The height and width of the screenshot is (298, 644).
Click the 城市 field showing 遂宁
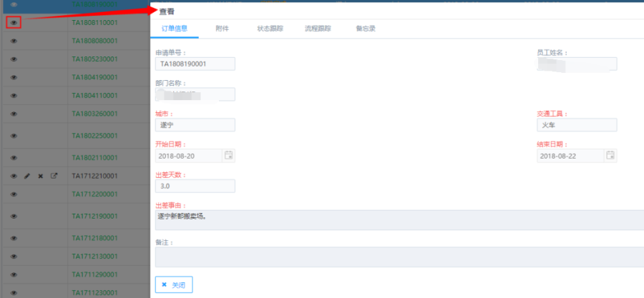click(x=195, y=125)
